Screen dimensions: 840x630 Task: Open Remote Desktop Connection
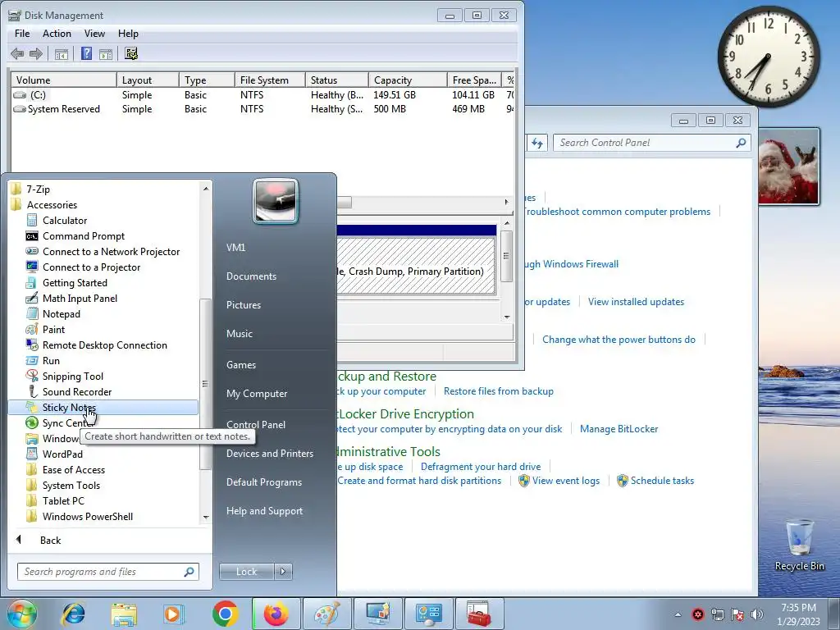tap(104, 345)
